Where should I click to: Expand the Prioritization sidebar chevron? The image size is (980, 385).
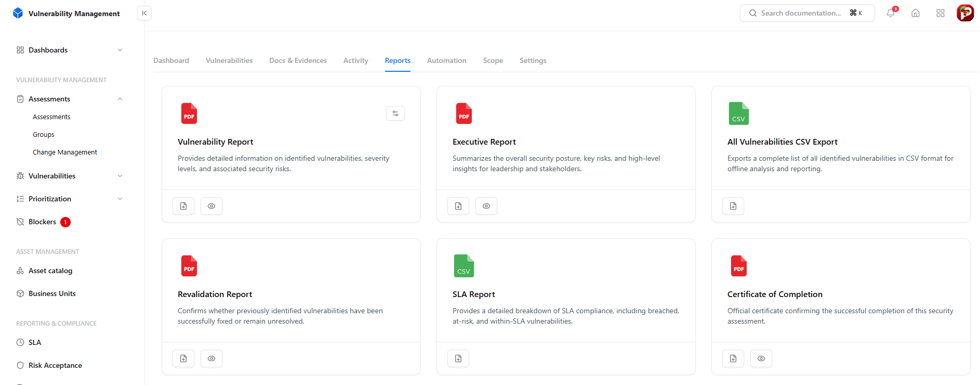[120, 199]
